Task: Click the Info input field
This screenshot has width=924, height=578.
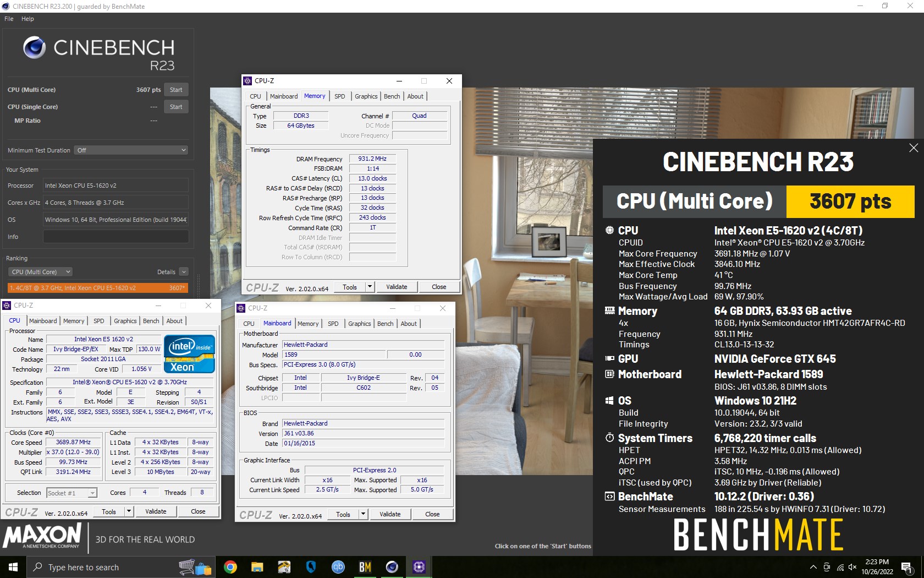Action: (116, 237)
